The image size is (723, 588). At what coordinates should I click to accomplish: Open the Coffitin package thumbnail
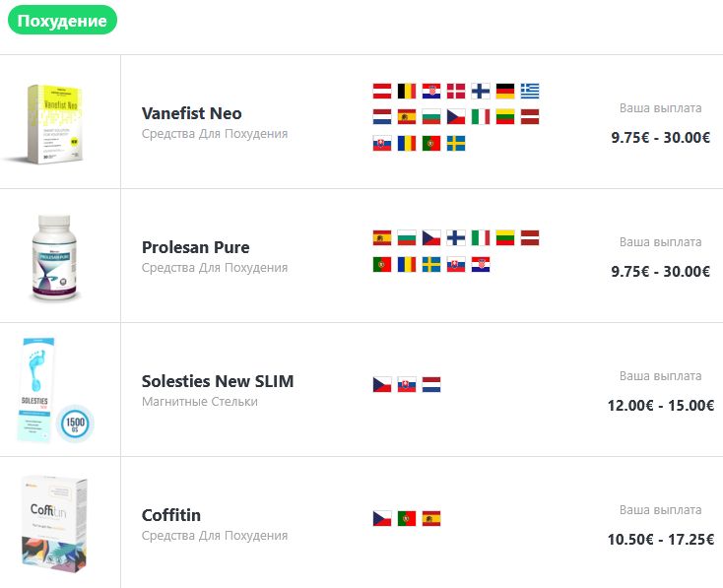(x=56, y=524)
